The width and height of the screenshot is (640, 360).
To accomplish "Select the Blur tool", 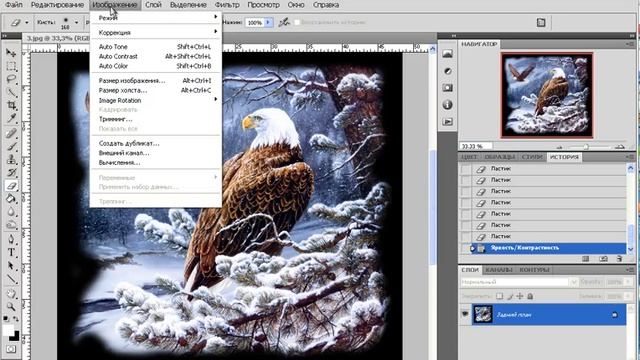I will coord(11,212).
